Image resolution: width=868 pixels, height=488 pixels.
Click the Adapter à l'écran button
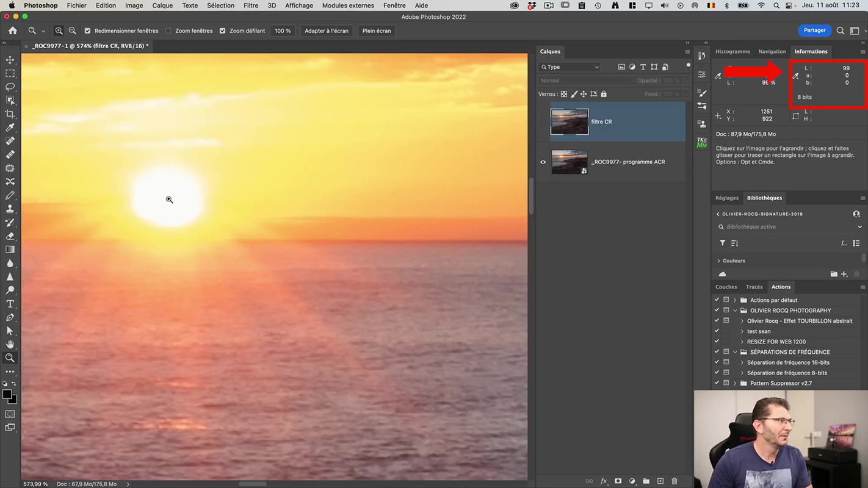327,30
